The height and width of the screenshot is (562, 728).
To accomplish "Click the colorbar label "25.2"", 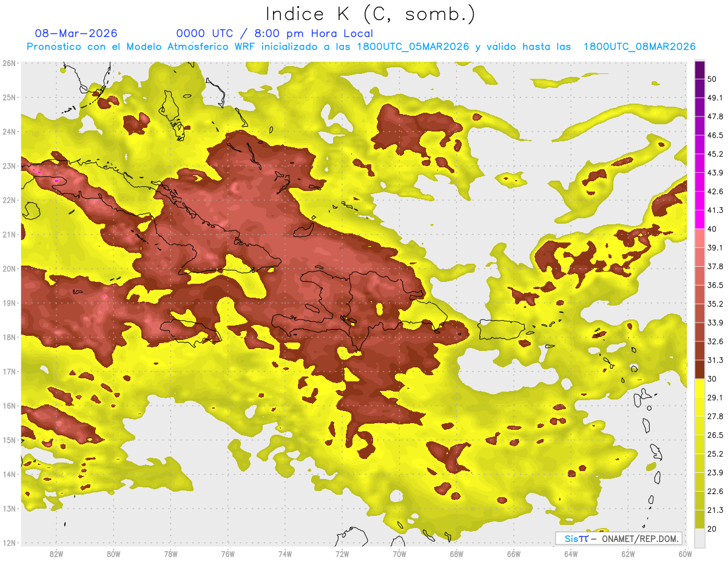I will point(715,454).
